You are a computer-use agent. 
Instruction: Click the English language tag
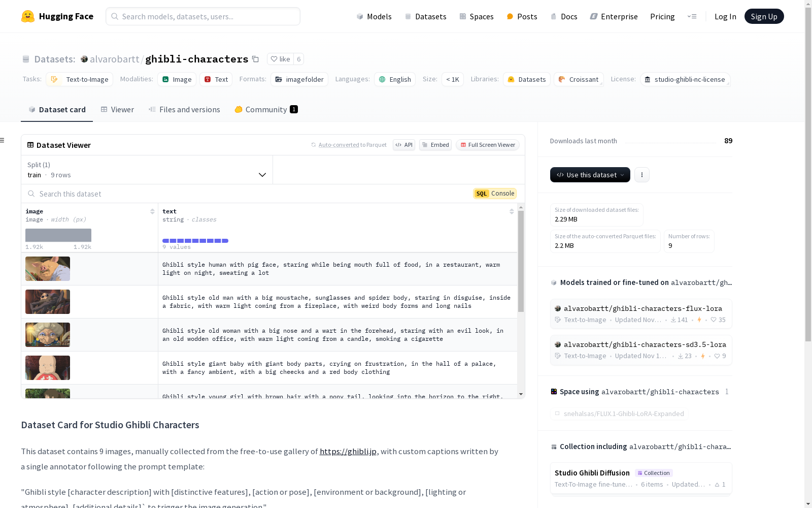coord(395,79)
